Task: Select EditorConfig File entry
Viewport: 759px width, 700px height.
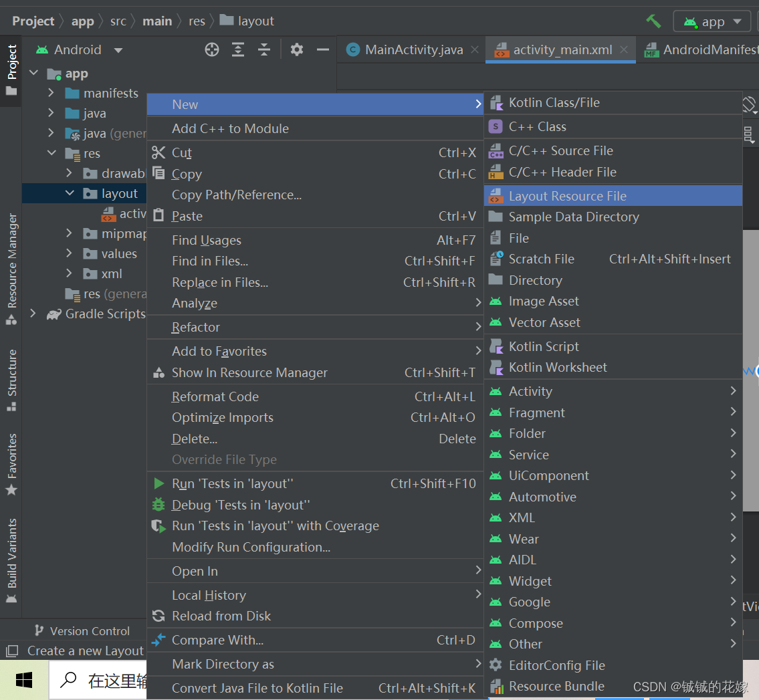Action: pos(613,665)
